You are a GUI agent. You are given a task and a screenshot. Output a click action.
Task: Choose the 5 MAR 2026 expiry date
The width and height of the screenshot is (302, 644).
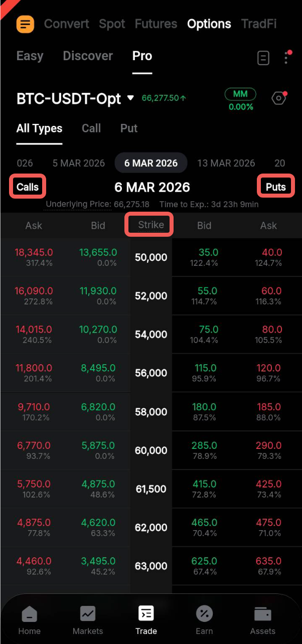[x=79, y=163]
